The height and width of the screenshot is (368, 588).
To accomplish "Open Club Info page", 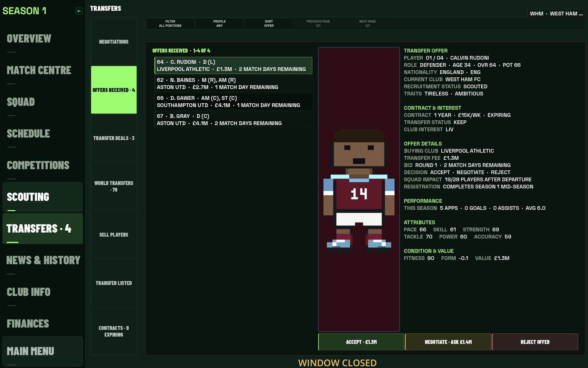I will point(42,292).
